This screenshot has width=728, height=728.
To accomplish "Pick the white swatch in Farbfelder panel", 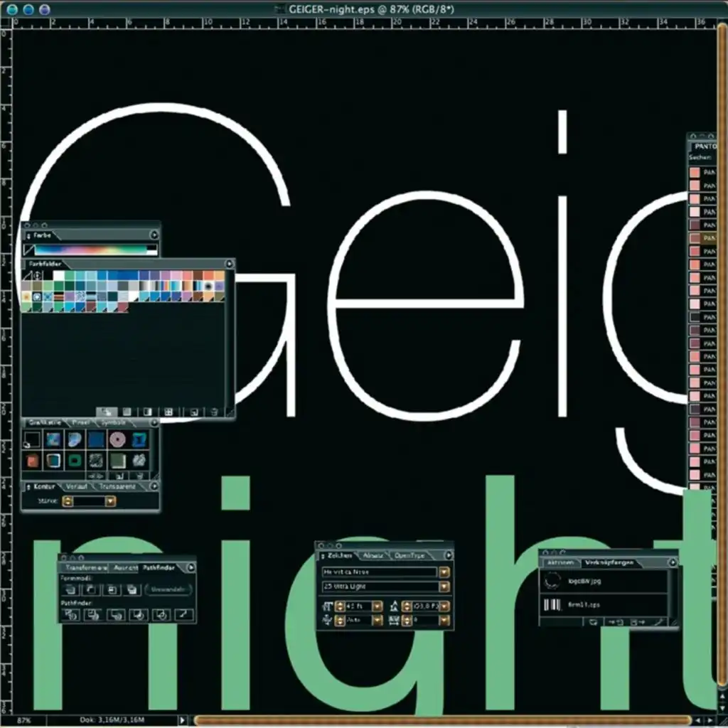I will click(x=58, y=275).
